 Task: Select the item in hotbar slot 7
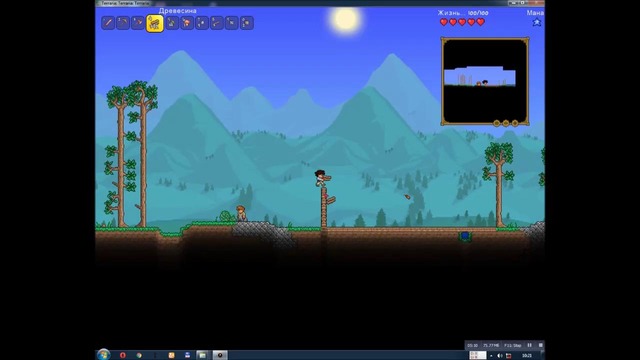(x=202, y=23)
